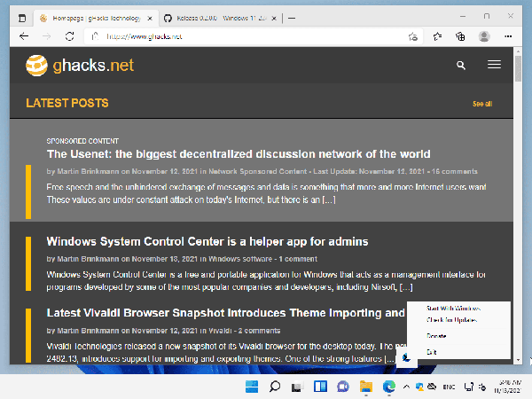This screenshot has height=399, width=532.
Task: Open the Favorites list icon
Action: click(437, 36)
